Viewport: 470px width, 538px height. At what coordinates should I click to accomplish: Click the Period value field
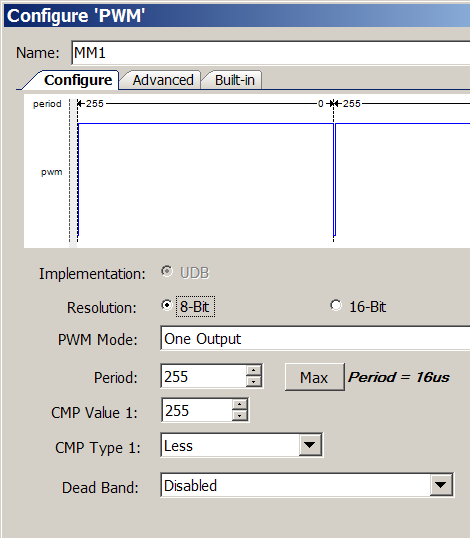[x=203, y=376]
